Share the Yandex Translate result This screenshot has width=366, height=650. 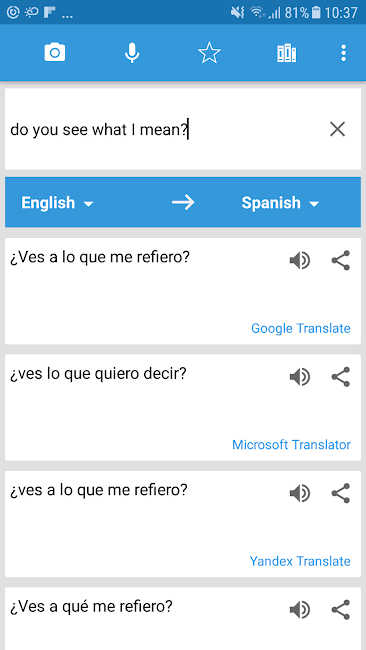pyautogui.click(x=341, y=493)
